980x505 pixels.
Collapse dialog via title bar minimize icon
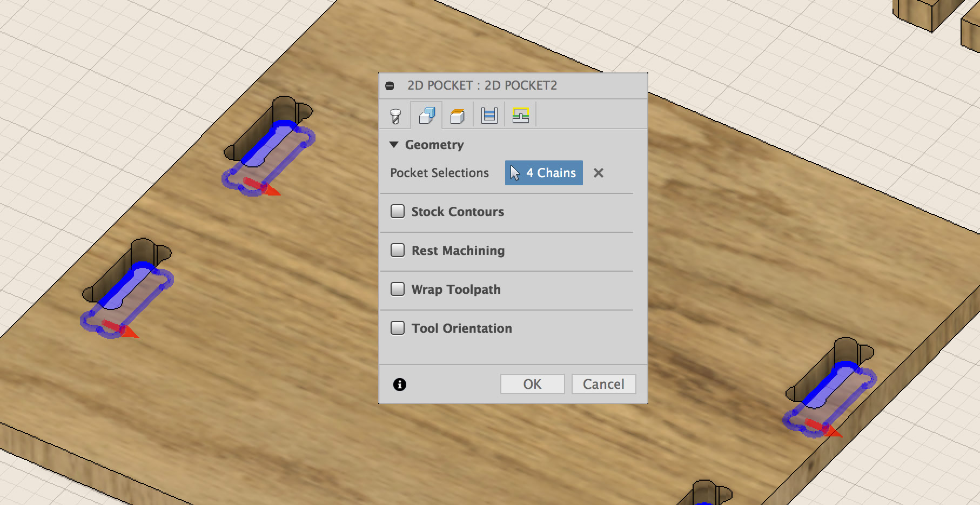click(390, 85)
